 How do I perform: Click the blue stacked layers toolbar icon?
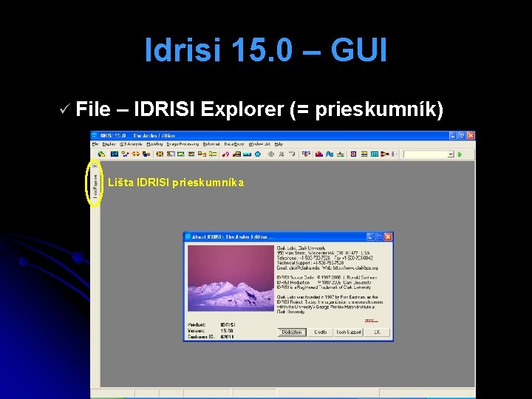146,154
